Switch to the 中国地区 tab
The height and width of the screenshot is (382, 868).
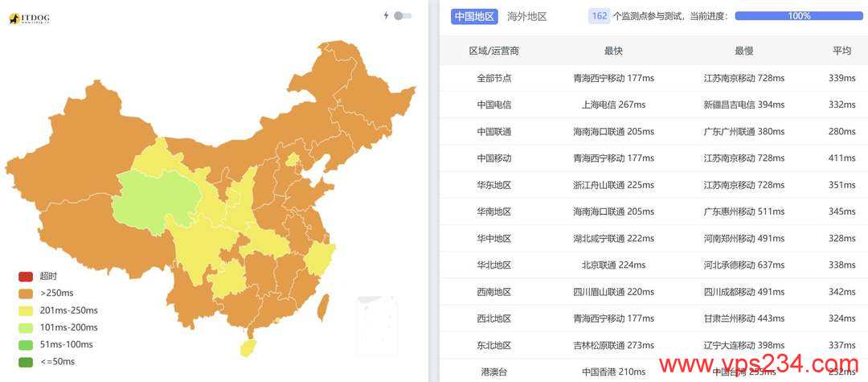coord(475,16)
